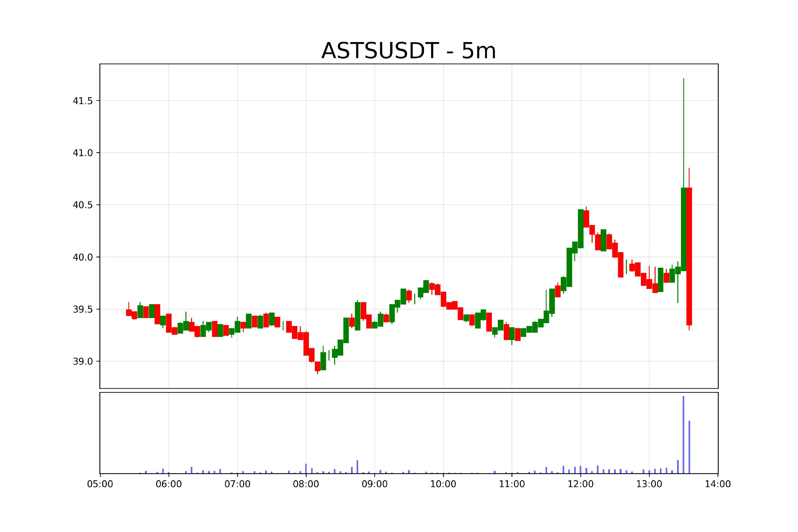Click the 06:00 time axis label

pyautogui.click(x=169, y=484)
